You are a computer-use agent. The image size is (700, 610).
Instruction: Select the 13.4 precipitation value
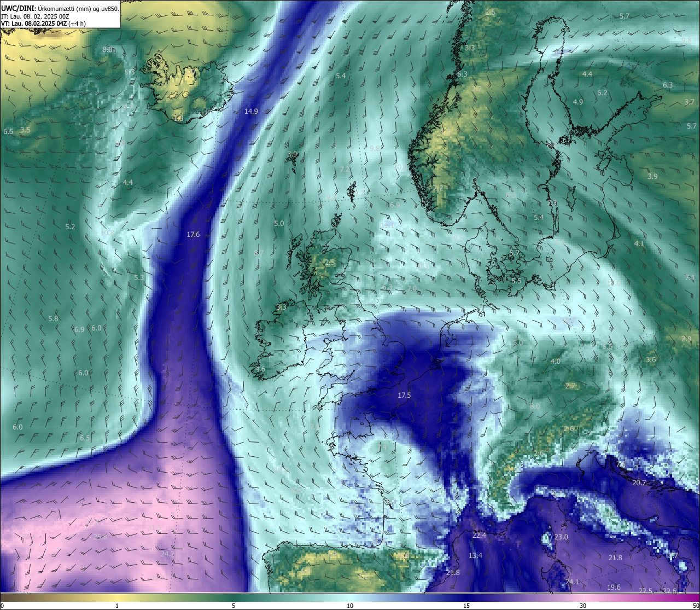click(x=475, y=555)
